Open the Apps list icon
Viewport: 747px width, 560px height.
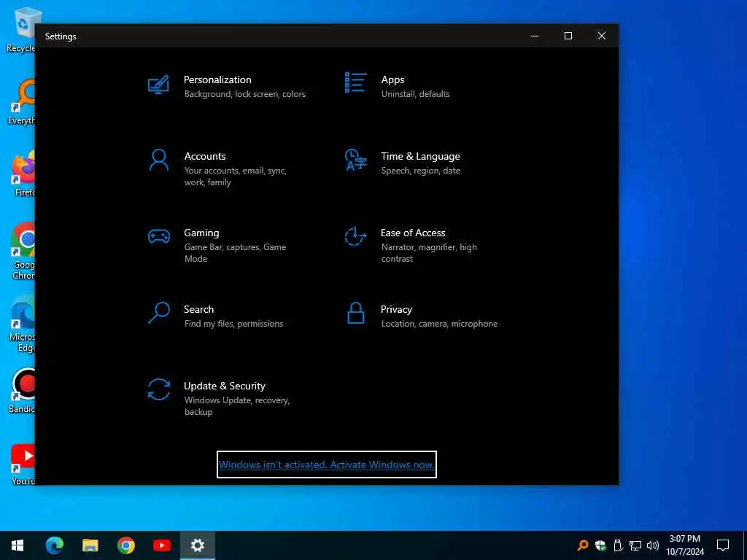355,83
